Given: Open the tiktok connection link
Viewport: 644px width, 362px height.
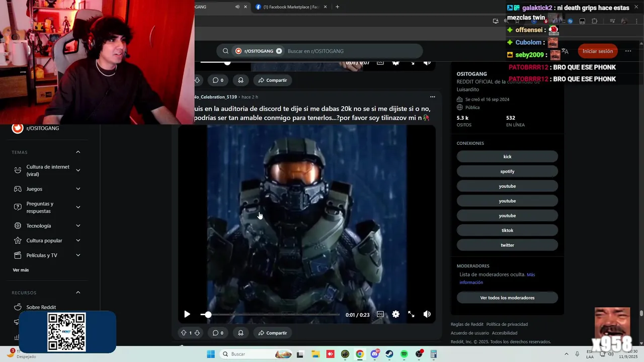Looking at the screenshot, I should coord(507,230).
